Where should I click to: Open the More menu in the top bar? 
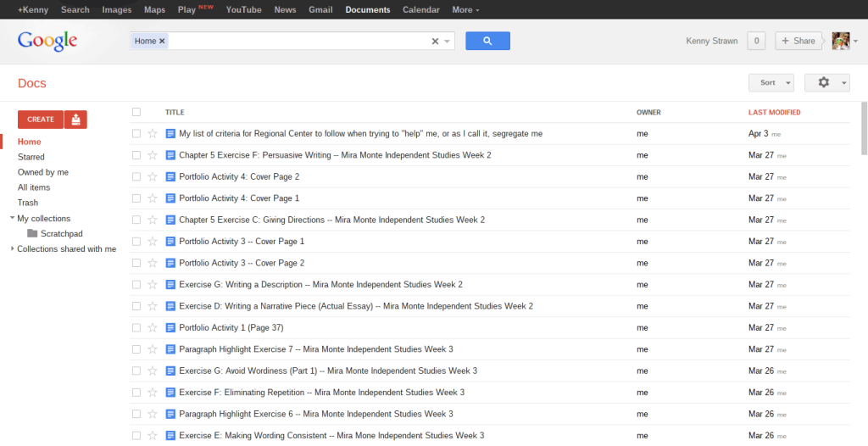tap(465, 10)
